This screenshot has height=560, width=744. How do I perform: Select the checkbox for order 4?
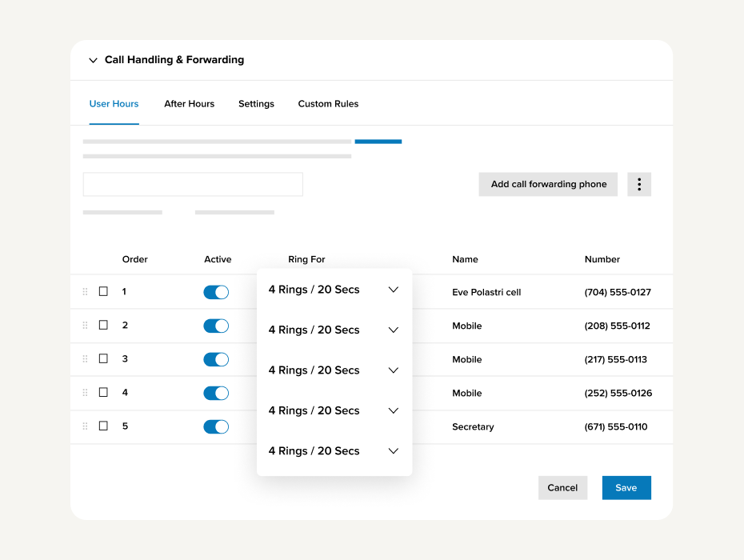(103, 393)
